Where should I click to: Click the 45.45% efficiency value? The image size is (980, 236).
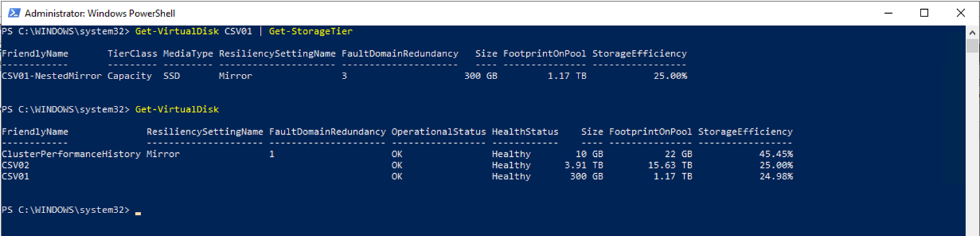pos(776,154)
